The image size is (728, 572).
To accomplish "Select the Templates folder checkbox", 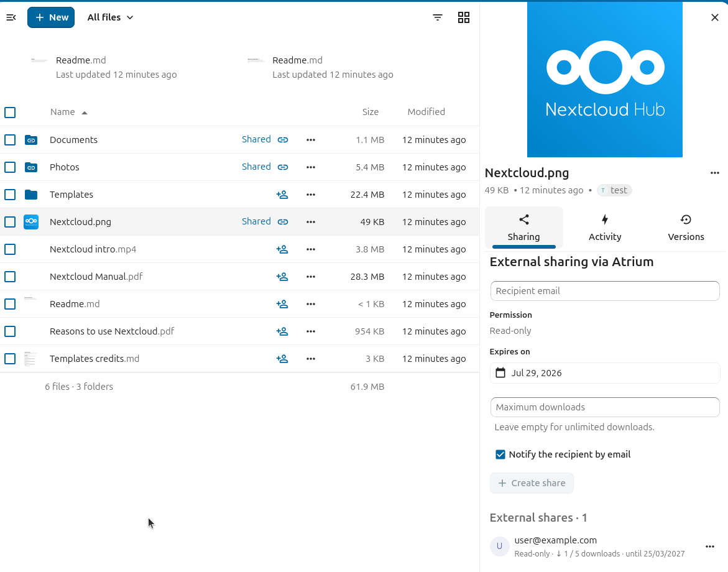I will click(x=10, y=195).
